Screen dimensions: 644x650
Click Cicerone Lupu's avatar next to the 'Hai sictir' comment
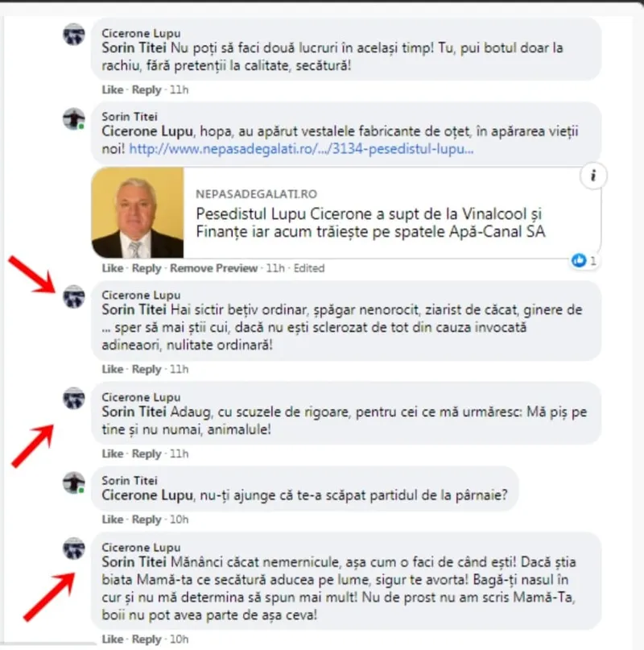point(74,296)
